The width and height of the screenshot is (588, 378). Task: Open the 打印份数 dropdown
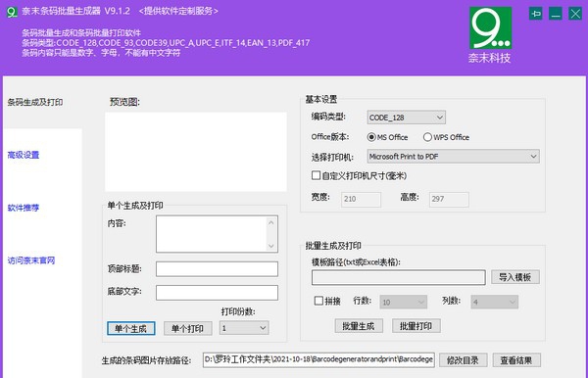pyautogui.click(x=244, y=328)
